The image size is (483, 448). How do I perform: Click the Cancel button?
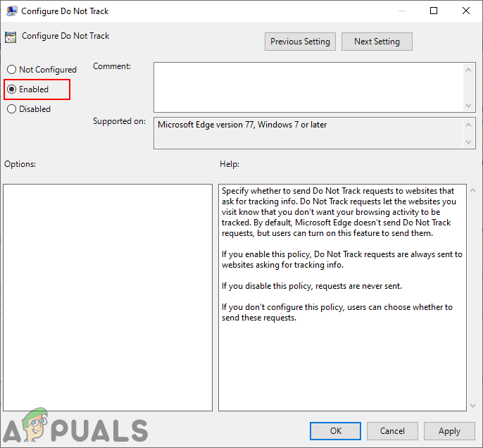pyautogui.click(x=392, y=431)
